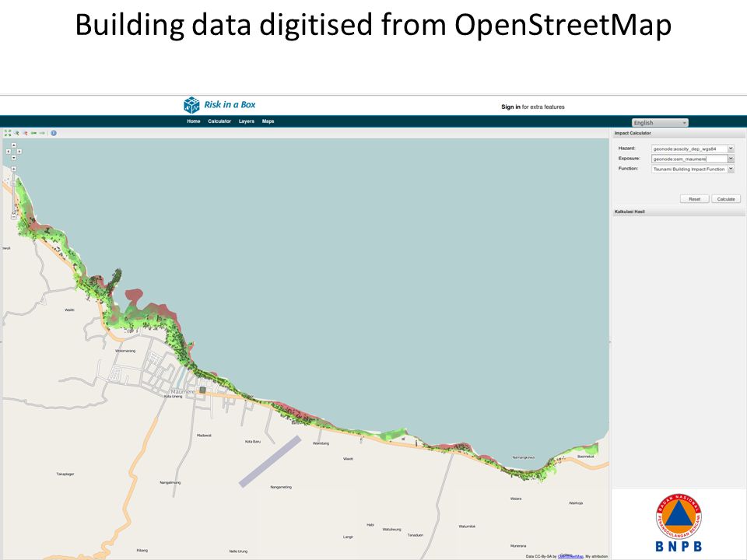Select the zoom-in magnifier tool in map toolbar
747x560 pixels.
(x=16, y=133)
